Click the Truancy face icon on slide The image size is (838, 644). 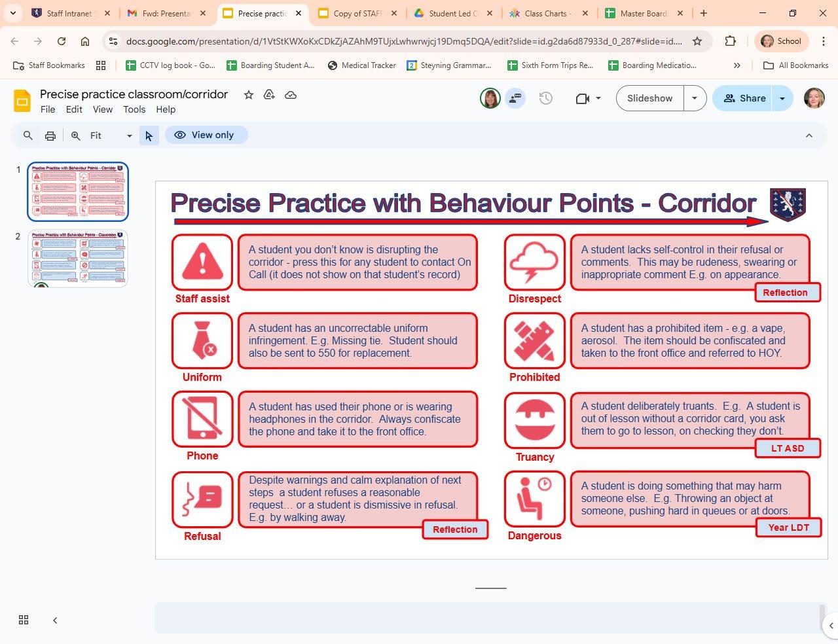pyautogui.click(x=535, y=420)
